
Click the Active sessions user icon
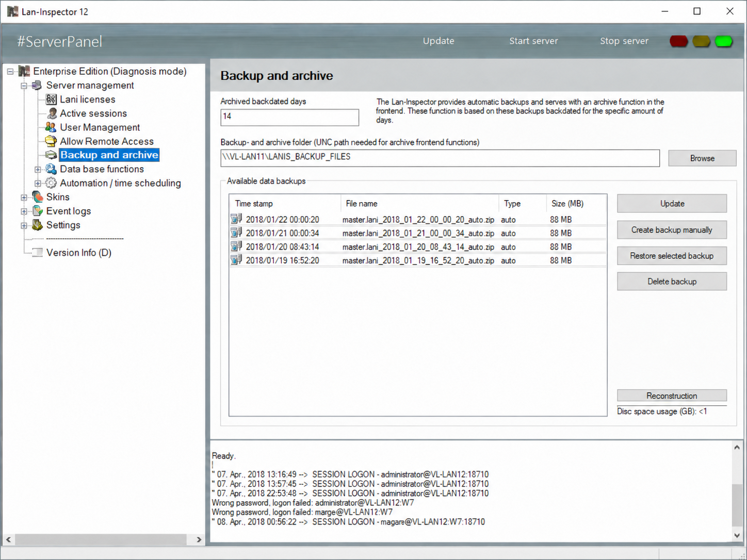coord(52,113)
